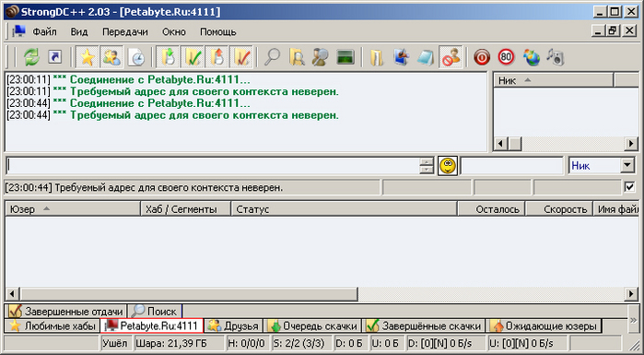The width and height of the screenshot is (644, 355).
Task: Click the globe update check icon
Action: 531,57
